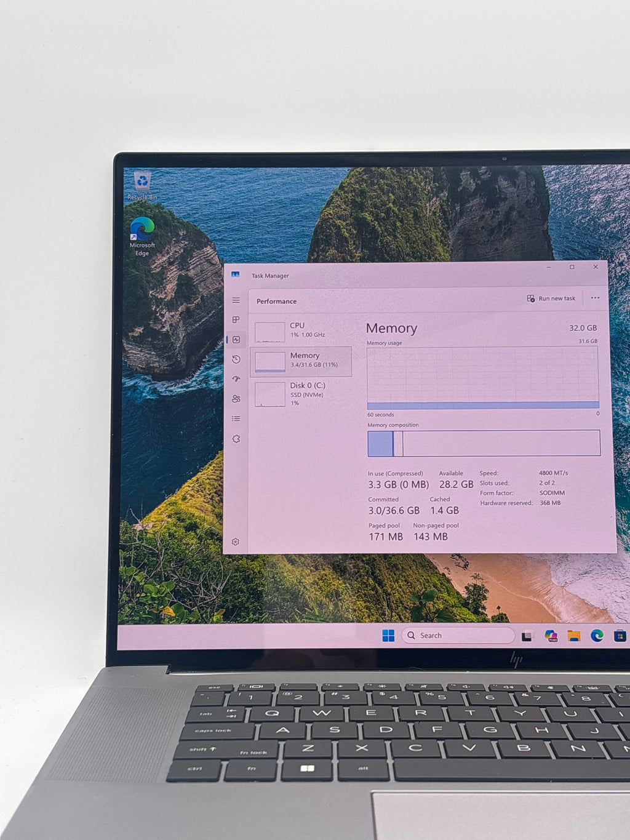The image size is (630, 840).
Task: Click the Committed value 3.0/36.6 GB
Action: coord(394,511)
